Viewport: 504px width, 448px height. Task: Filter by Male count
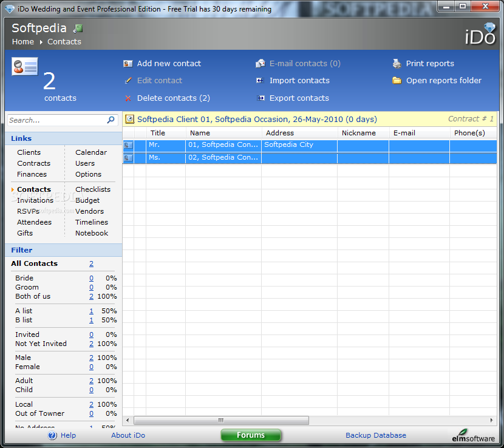91,358
